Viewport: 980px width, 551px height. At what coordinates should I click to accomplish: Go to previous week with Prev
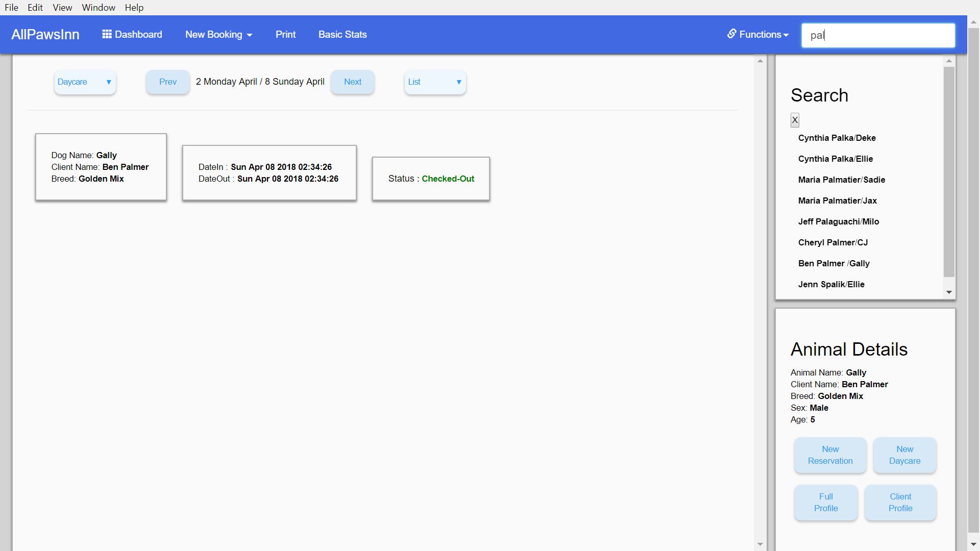pos(167,82)
